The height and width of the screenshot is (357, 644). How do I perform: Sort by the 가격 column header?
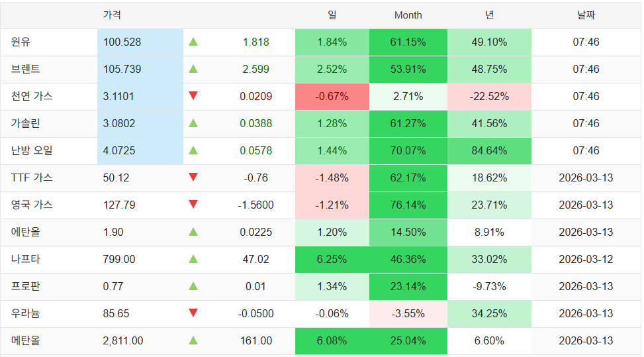tap(112, 15)
